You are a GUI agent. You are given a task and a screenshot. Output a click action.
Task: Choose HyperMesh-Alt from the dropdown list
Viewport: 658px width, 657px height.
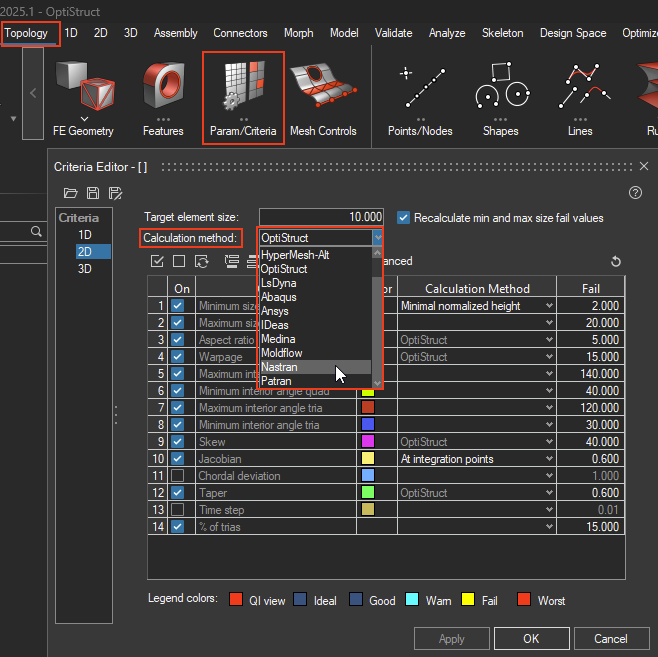[315, 255]
